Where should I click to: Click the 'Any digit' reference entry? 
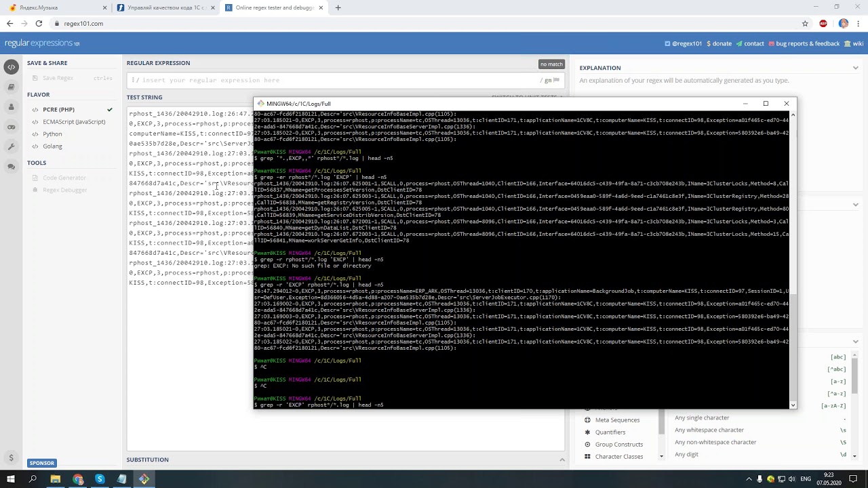[x=686, y=454]
